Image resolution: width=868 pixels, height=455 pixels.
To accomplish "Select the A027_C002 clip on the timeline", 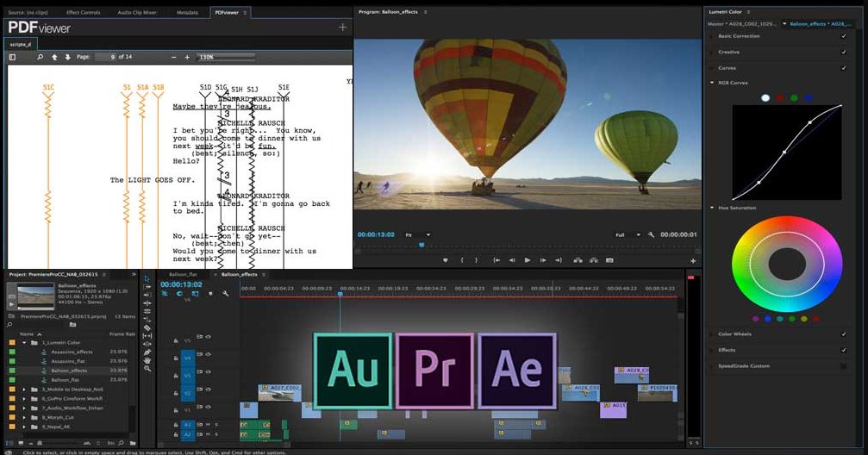I will tap(279, 392).
